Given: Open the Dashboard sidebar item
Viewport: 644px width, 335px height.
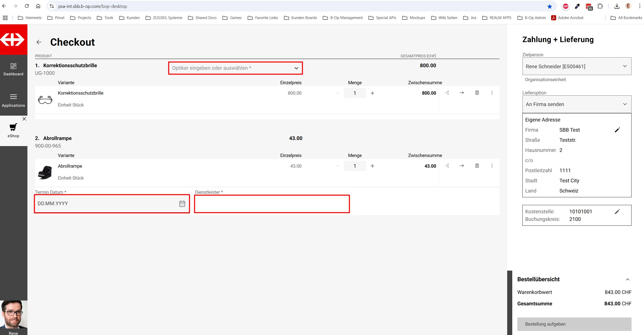Looking at the screenshot, I should coord(13,69).
